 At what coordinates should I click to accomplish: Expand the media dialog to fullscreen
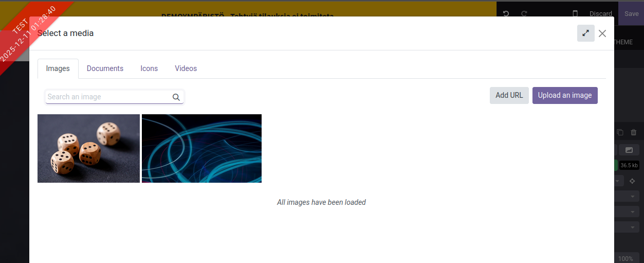point(585,33)
